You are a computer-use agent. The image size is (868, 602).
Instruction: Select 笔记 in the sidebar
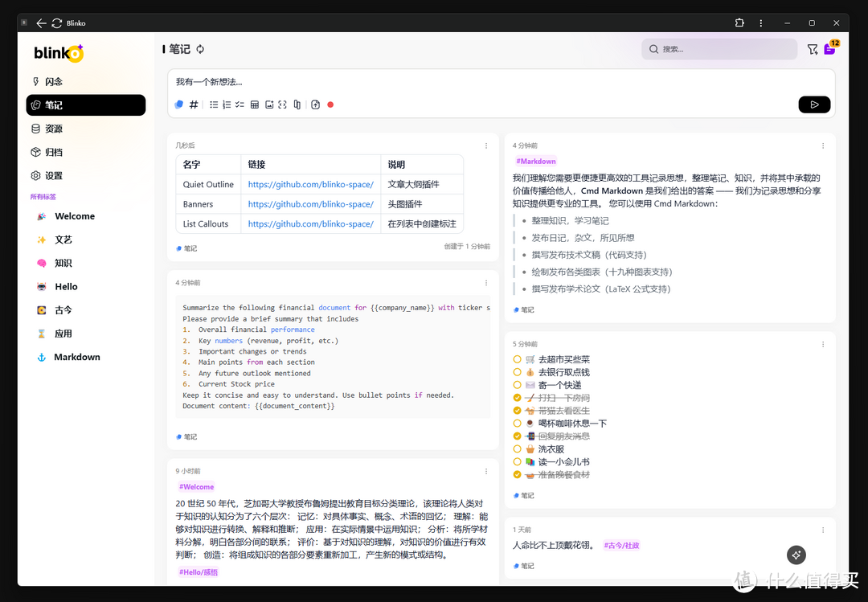click(86, 105)
